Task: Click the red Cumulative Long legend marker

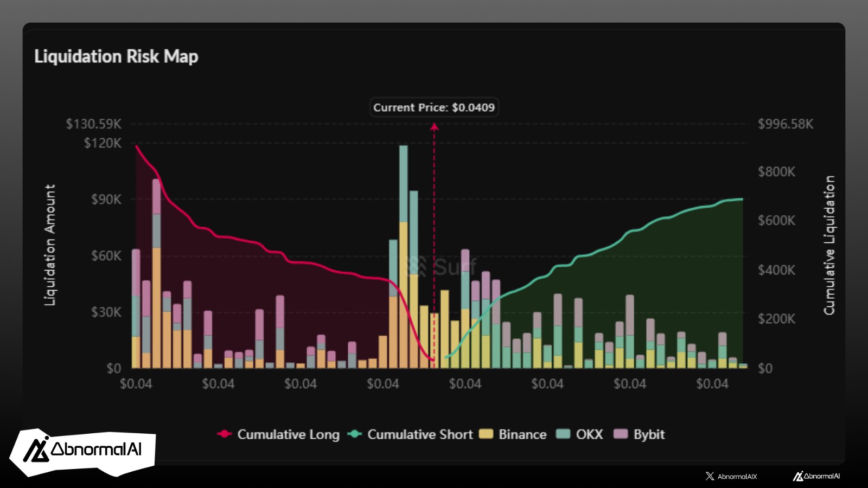Action: pos(224,434)
